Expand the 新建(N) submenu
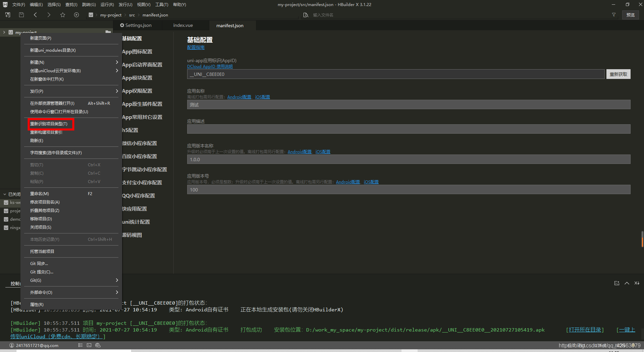 tap(117, 62)
